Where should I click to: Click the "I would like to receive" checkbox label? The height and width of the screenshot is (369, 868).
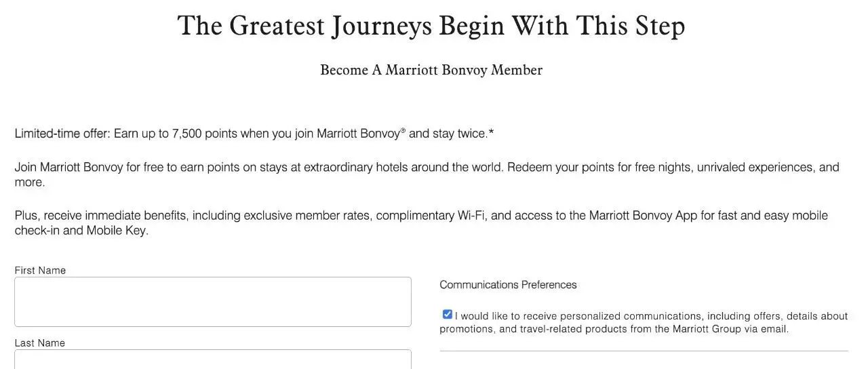click(x=651, y=316)
